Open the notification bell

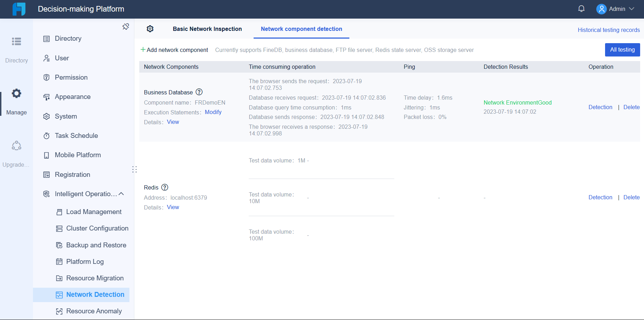point(581,8)
